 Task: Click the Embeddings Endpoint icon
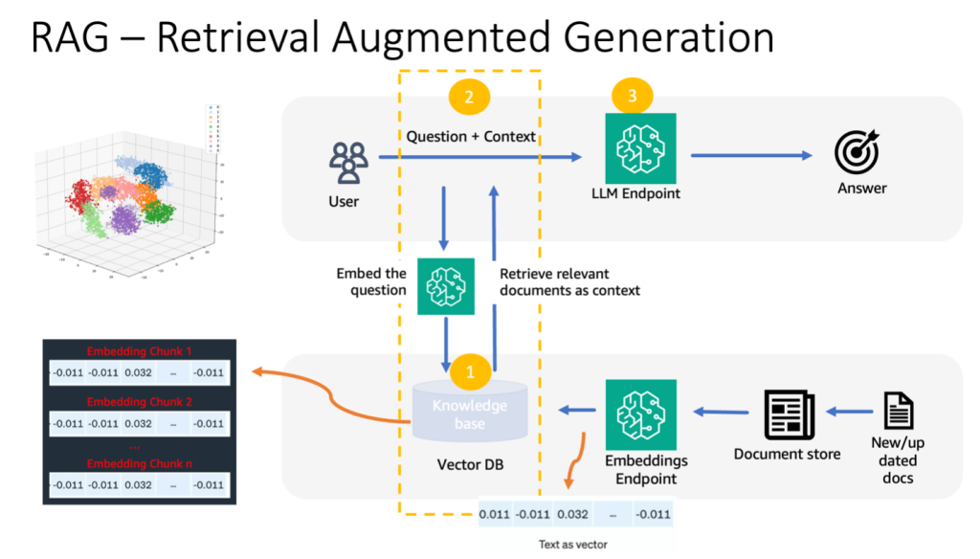point(642,414)
